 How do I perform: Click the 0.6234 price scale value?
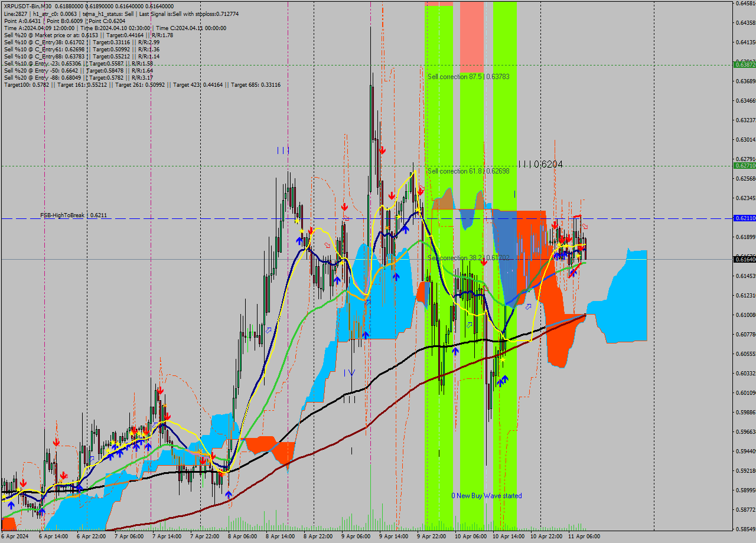[746, 198]
